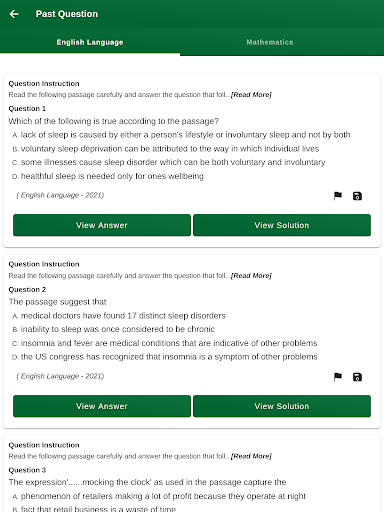
Task: View Solution for Question 1
Action: (282, 225)
